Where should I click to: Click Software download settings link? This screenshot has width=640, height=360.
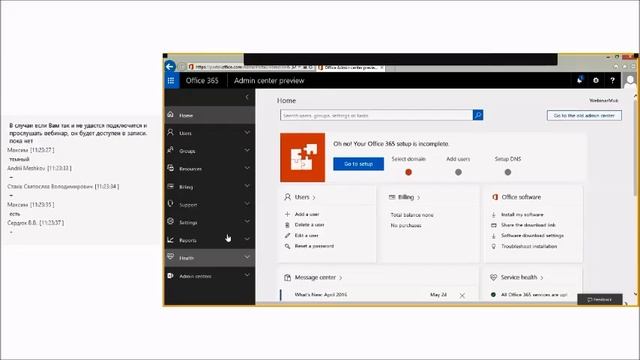pyautogui.click(x=532, y=236)
